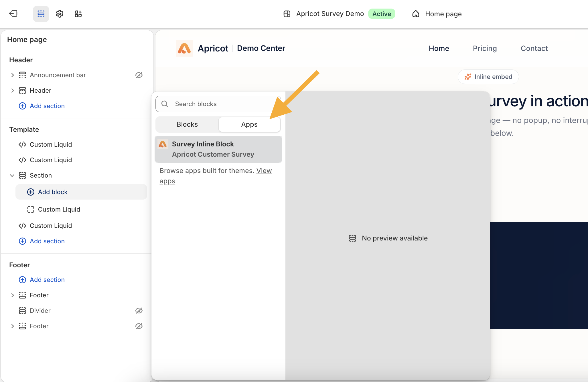The height and width of the screenshot is (382, 588).
Task: Click the block icon of nested Custom Liquid
Action: coord(31,209)
